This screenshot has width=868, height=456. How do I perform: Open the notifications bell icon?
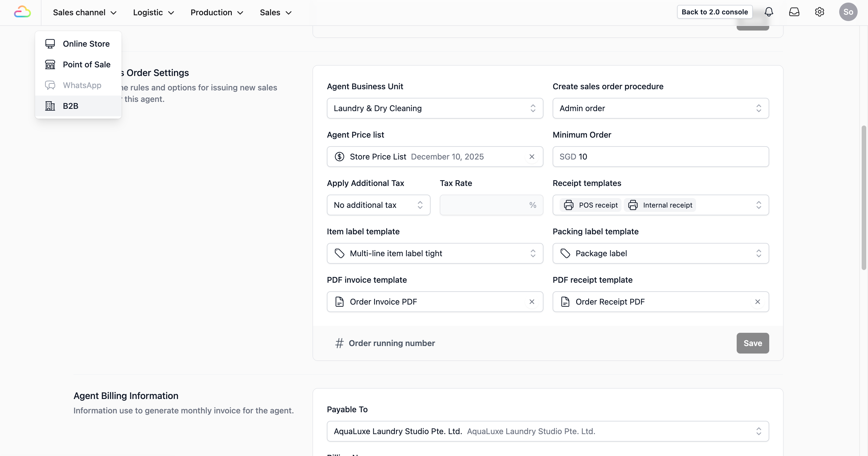click(769, 12)
